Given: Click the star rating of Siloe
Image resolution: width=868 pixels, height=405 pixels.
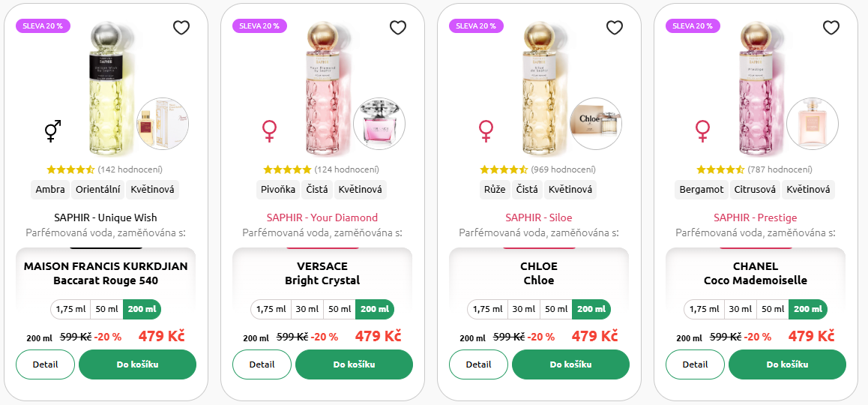Looking at the screenshot, I should coord(504,169).
